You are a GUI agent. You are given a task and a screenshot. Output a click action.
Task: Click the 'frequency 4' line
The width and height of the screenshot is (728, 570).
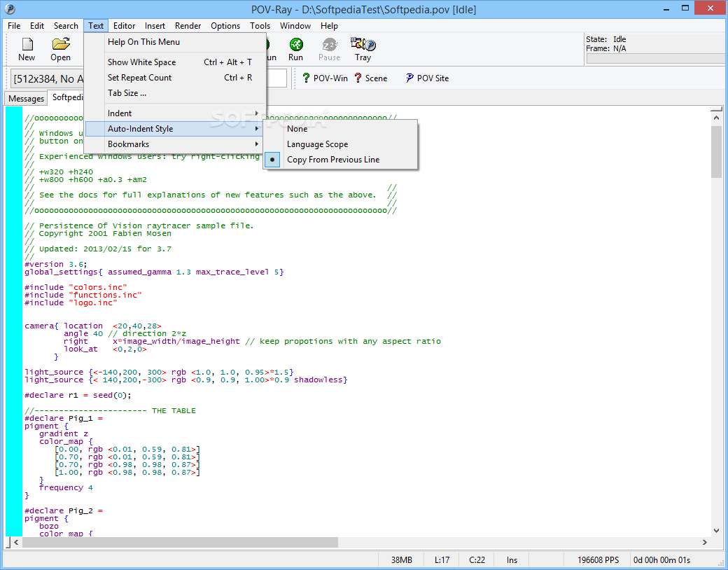tap(66, 488)
